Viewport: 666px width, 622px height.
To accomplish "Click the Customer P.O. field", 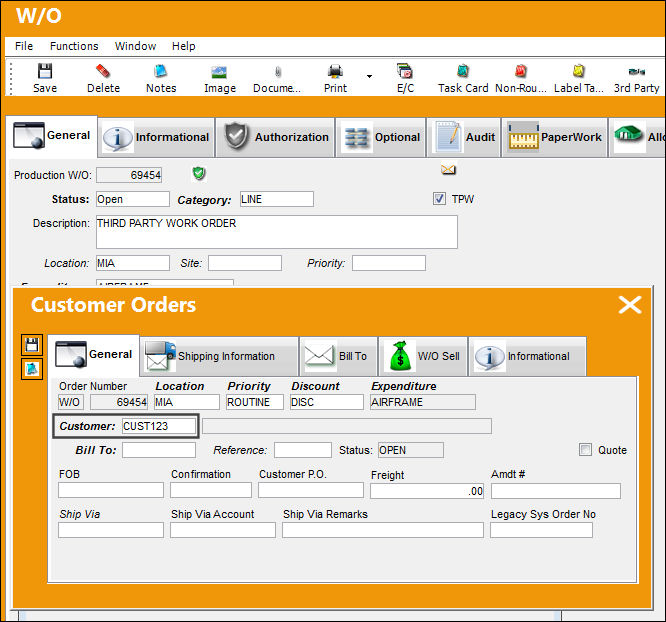I will 311,490.
